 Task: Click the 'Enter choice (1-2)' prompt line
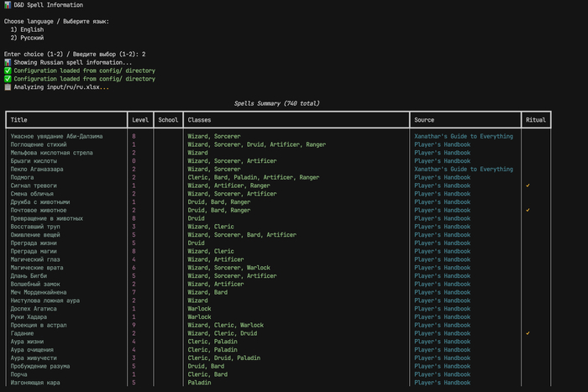point(75,55)
